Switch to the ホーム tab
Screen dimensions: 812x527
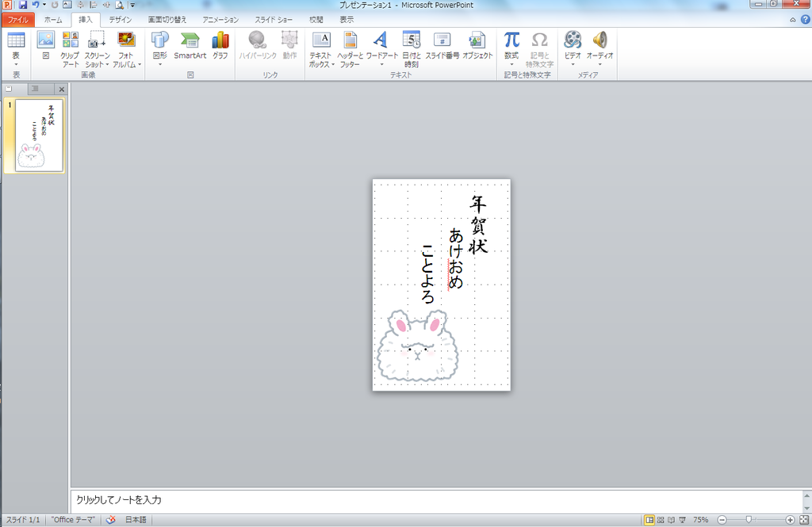(53, 20)
